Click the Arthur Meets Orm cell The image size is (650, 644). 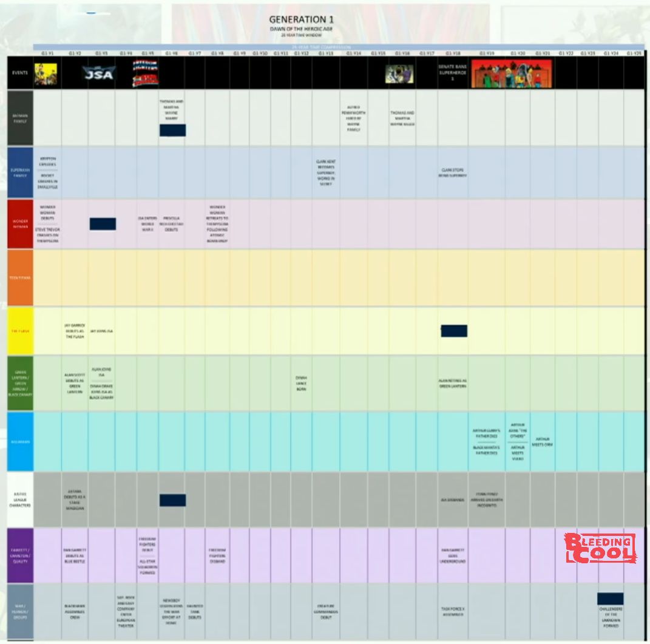pos(542,442)
